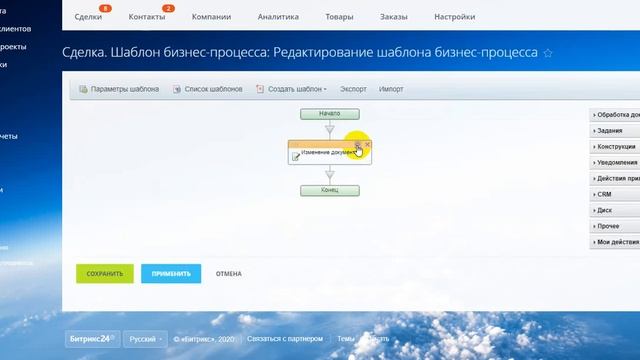Select the Начало block
Viewport: 640px width, 360px height.
tap(330, 114)
